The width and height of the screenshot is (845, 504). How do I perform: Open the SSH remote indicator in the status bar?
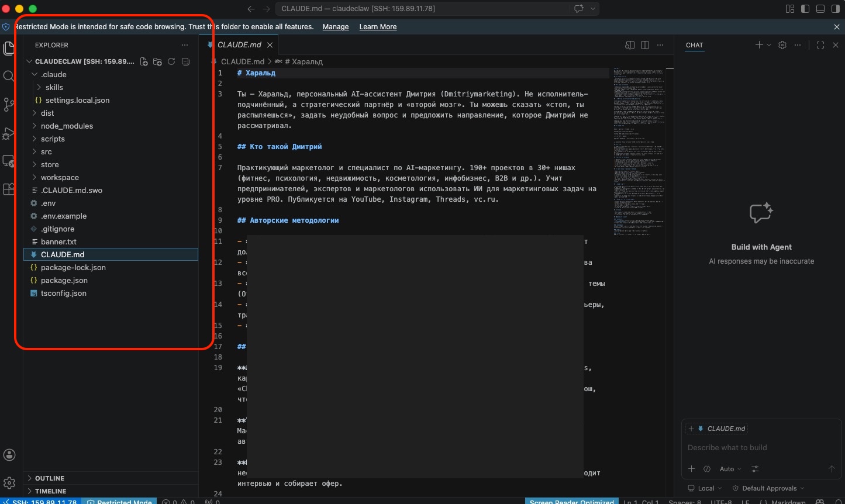[40, 502]
